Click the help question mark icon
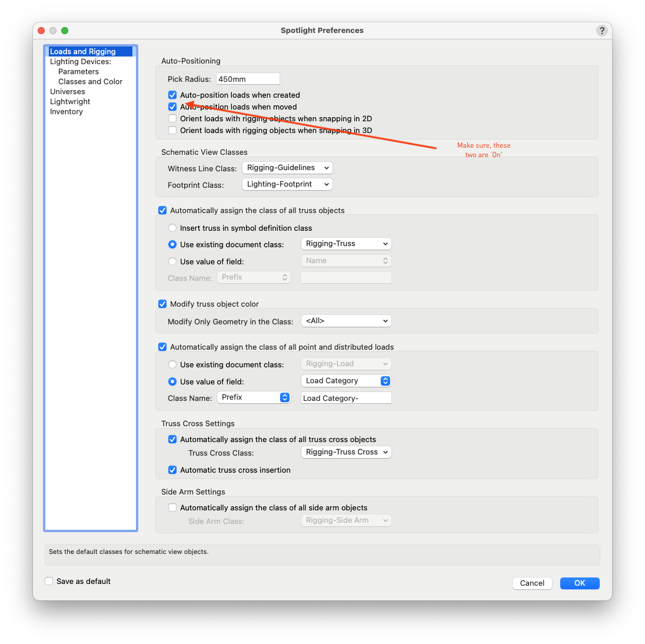 601,31
